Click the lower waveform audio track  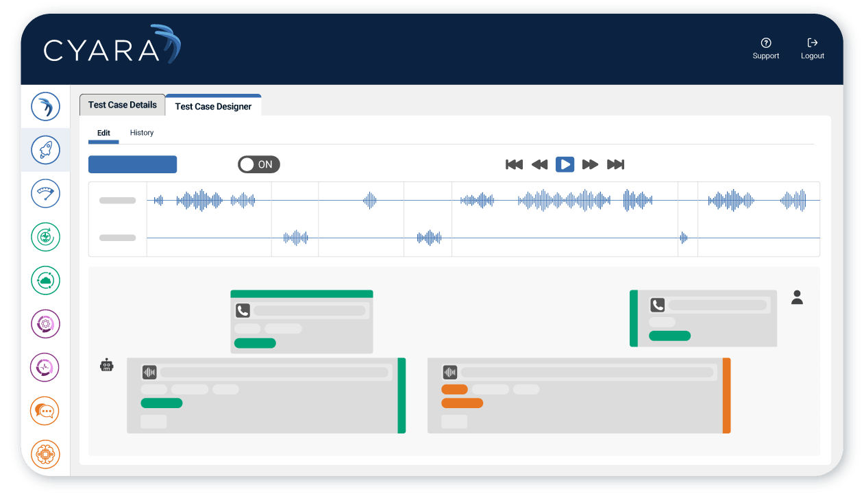tap(483, 238)
